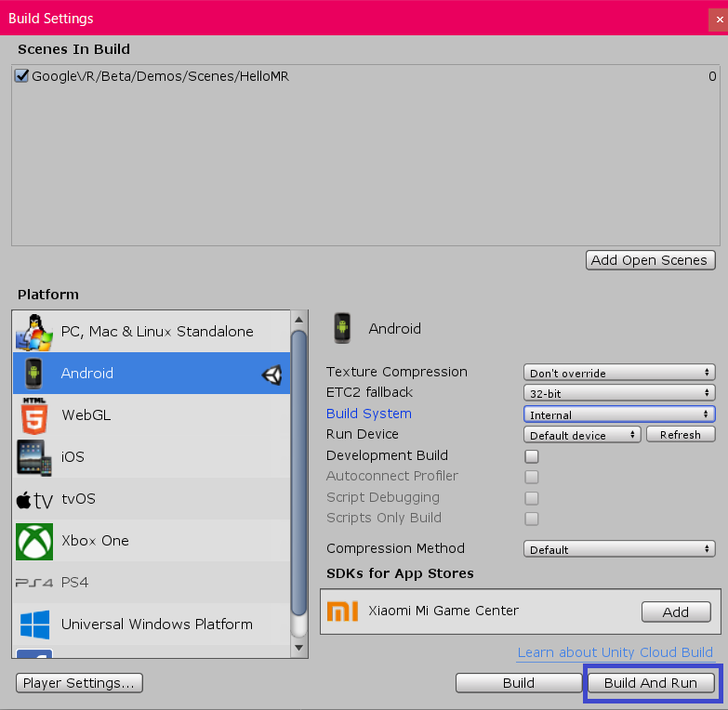Image resolution: width=728 pixels, height=710 pixels.
Task: Open the Build System dropdown
Action: [619, 414]
